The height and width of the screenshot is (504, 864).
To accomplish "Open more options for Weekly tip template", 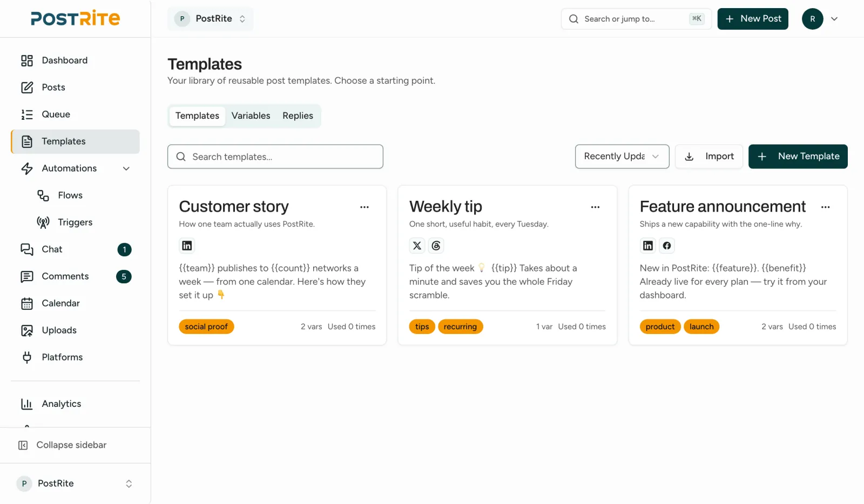I will coord(595,207).
